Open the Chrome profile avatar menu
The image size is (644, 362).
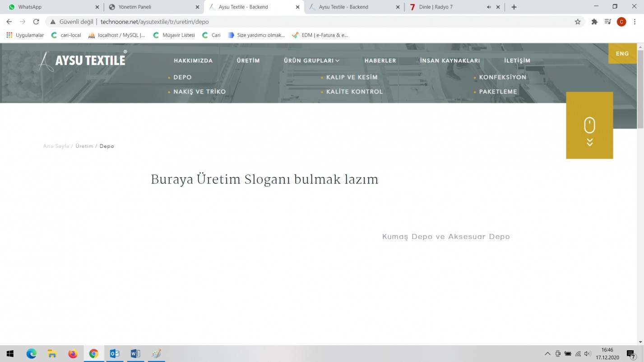(x=621, y=22)
